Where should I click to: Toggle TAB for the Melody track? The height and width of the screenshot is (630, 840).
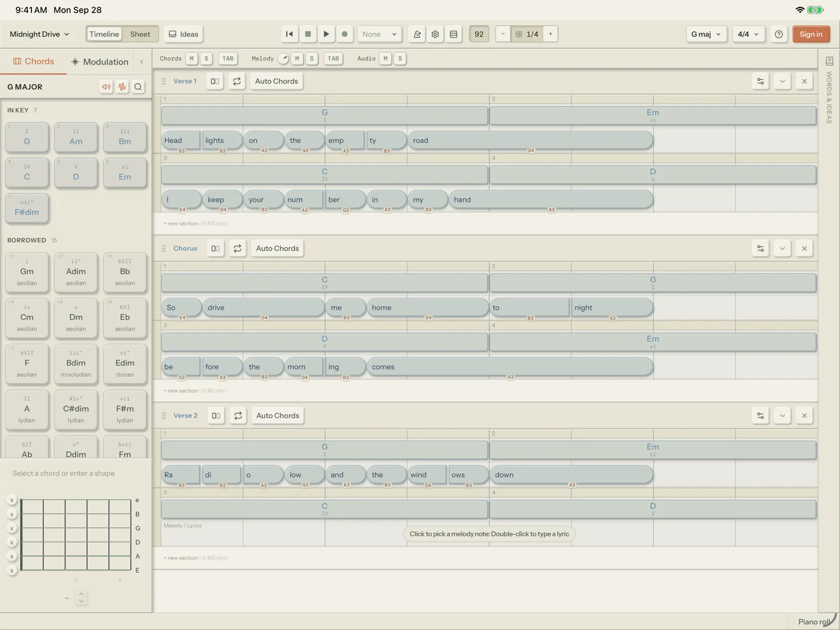(333, 58)
